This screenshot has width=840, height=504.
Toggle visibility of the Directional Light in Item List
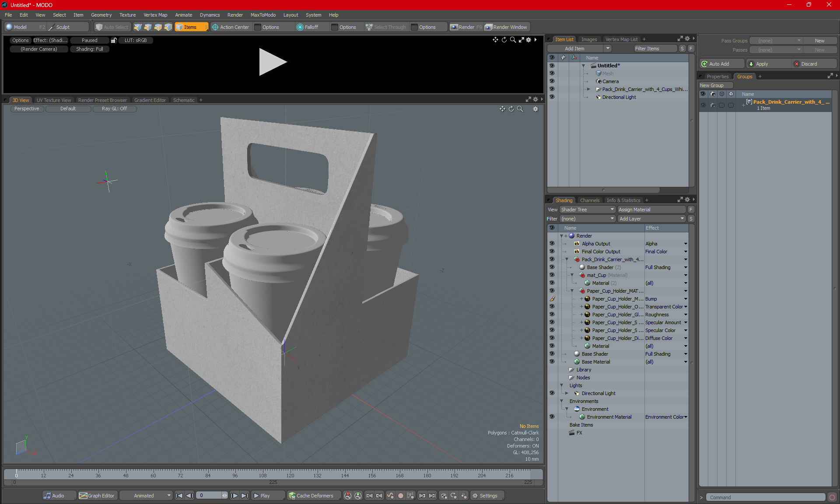pos(552,97)
